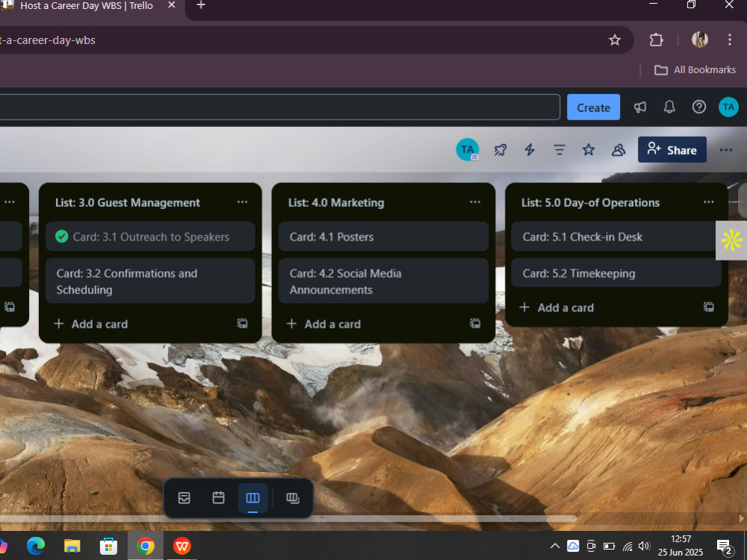Click template icon in partially visible left list
747x560 pixels.
[x=10, y=307]
